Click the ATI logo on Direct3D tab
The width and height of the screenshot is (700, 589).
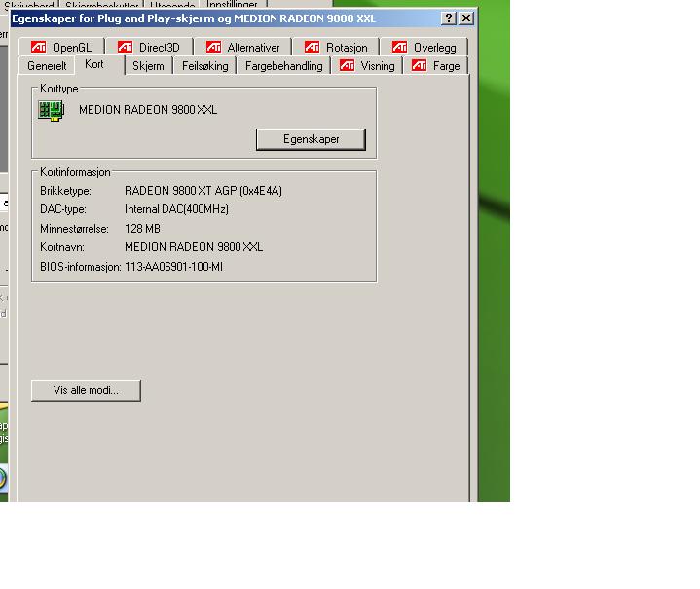pyautogui.click(x=125, y=47)
